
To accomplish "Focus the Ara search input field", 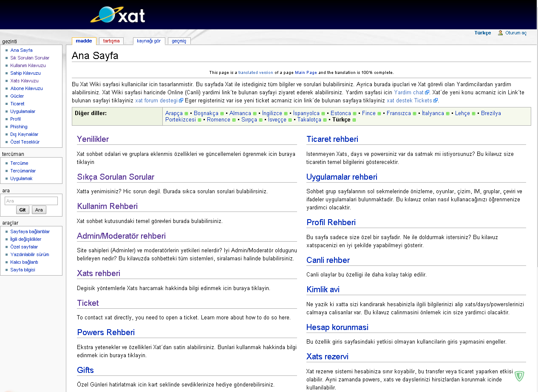I will pyautogui.click(x=31, y=201).
